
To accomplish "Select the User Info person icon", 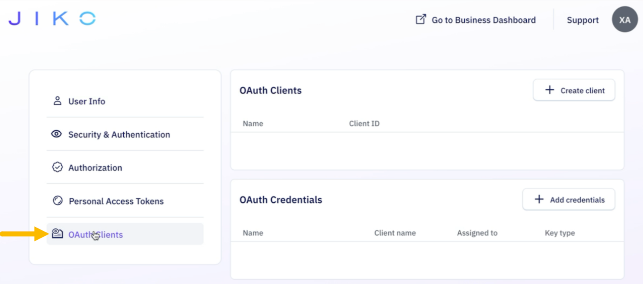I will (x=57, y=101).
